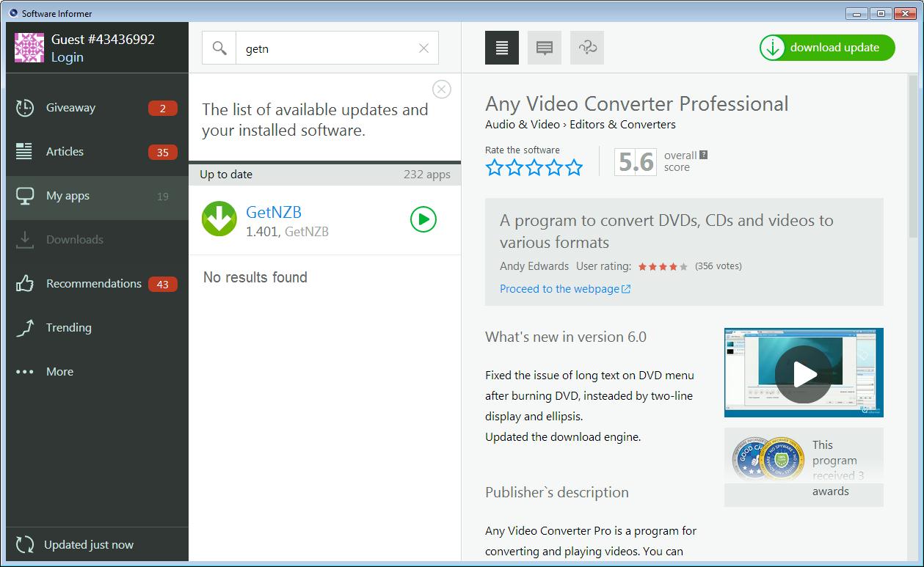Launch GetNZB with the play button
The image size is (924, 567).
[423, 219]
